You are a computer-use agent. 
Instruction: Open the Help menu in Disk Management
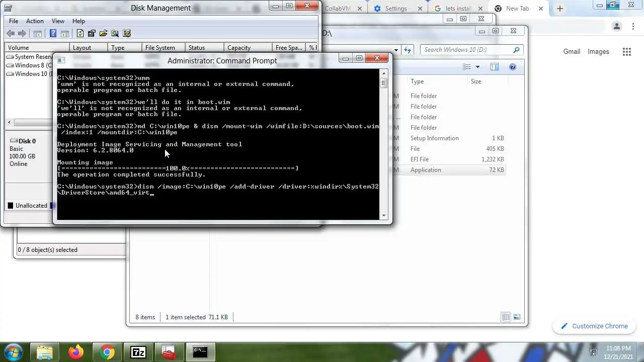pyautogui.click(x=78, y=21)
